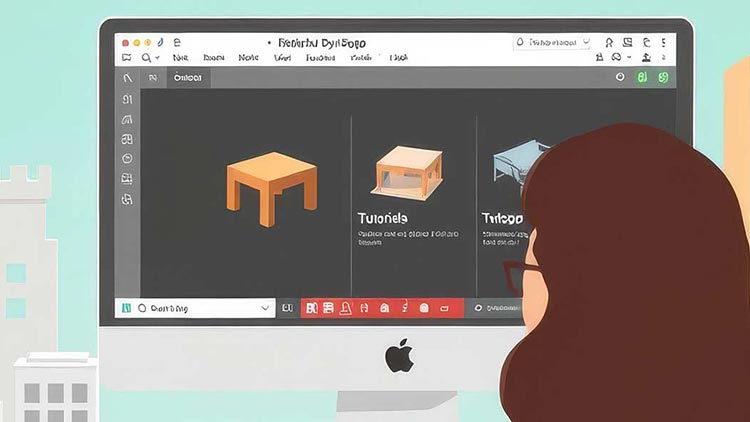Screen dimensions: 750x422
Task: Click the bell-shaped icon in red toolbar
Action: click(345, 308)
